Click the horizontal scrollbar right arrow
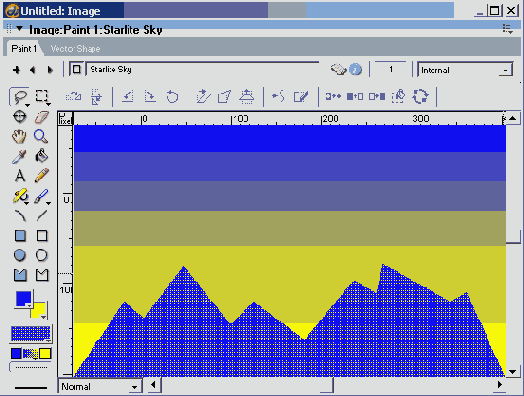 tap(500, 385)
